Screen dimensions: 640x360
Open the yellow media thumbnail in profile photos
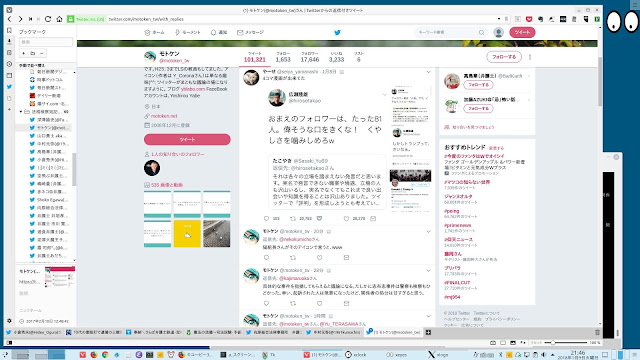coord(187,233)
